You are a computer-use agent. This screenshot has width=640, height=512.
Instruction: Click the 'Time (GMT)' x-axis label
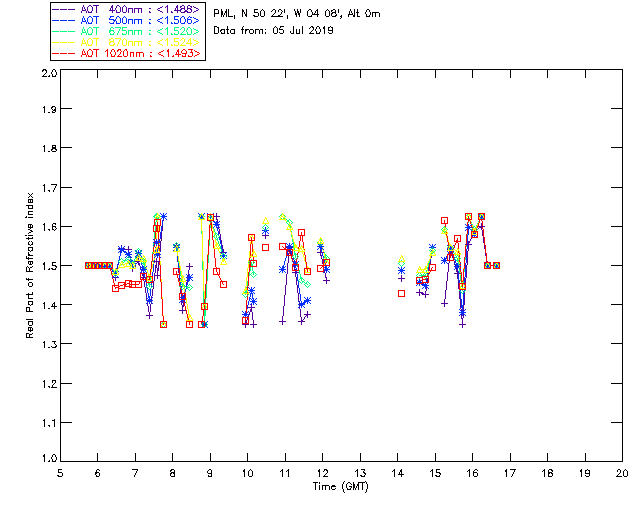click(x=340, y=486)
